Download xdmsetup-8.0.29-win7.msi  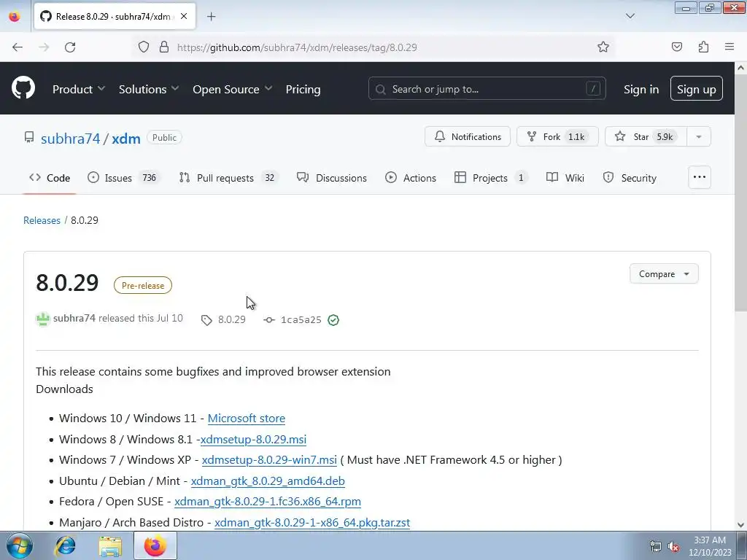point(269,460)
